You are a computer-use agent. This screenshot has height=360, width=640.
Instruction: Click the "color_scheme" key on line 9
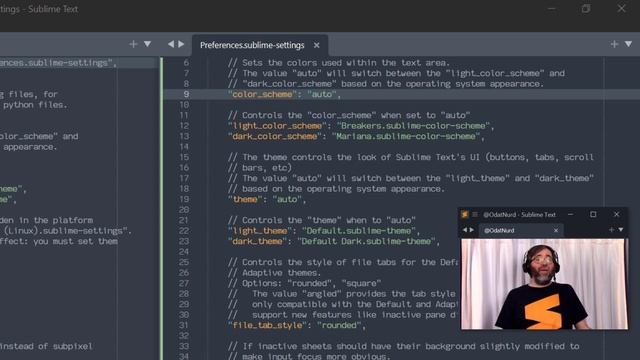click(262, 94)
